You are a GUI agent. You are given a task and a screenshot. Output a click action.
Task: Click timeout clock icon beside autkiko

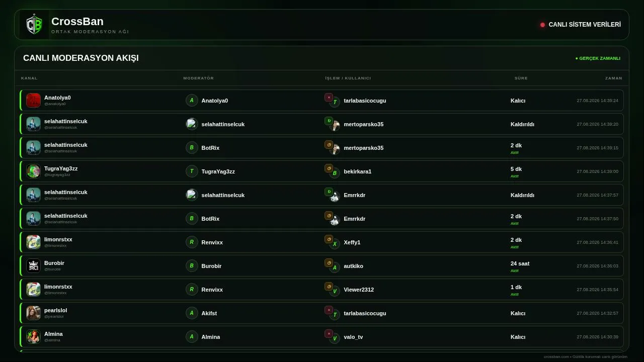tap(329, 262)
